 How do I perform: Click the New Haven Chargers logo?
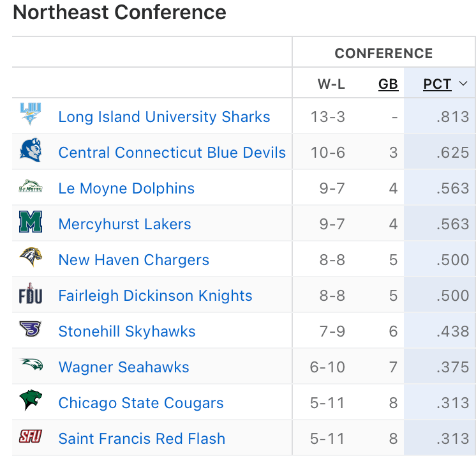30,258
